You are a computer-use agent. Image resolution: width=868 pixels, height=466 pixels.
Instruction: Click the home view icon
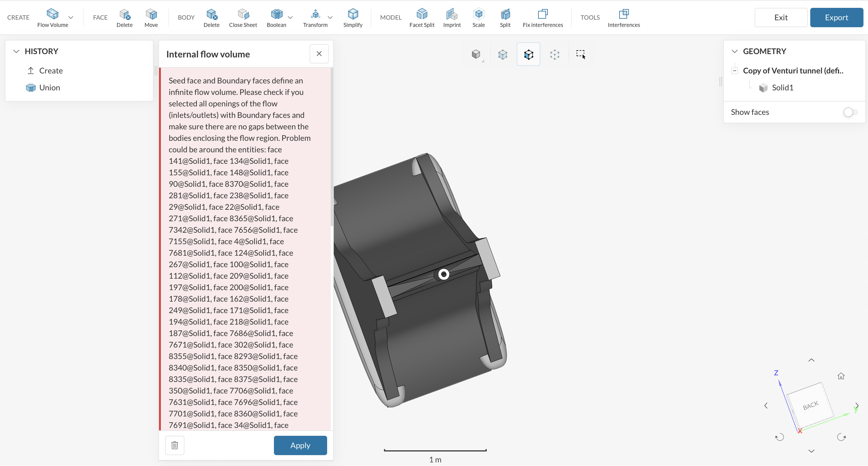(x=841, y=376)
